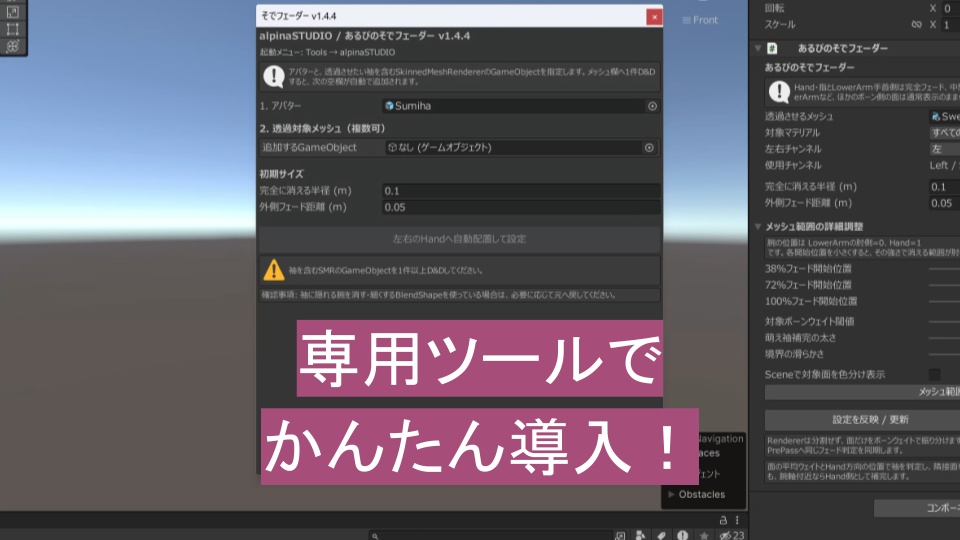Click the open-in-search icon beside search field
The image size is (960, 540).
pos(620,536)
